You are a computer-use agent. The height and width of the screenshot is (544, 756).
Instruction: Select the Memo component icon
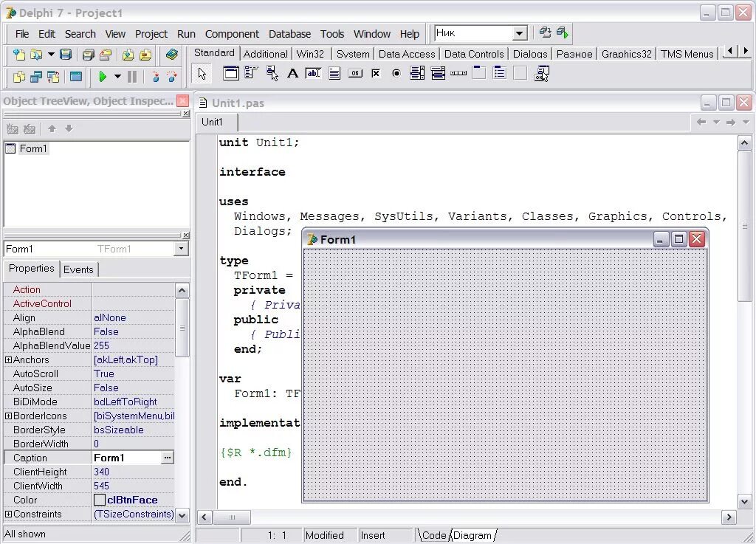(334, 73)
